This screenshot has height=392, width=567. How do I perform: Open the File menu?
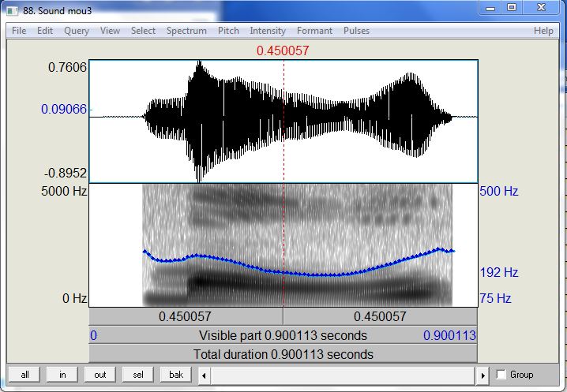19,31
